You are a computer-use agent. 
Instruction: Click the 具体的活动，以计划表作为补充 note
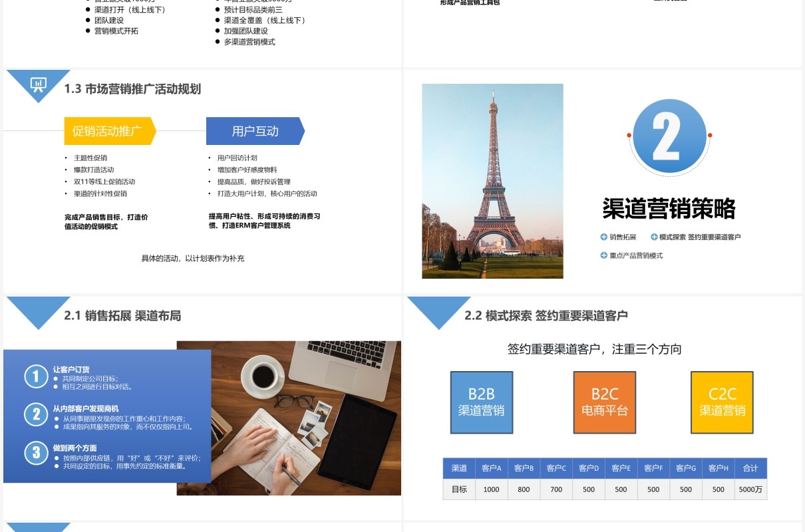click(x=193, y=258)
